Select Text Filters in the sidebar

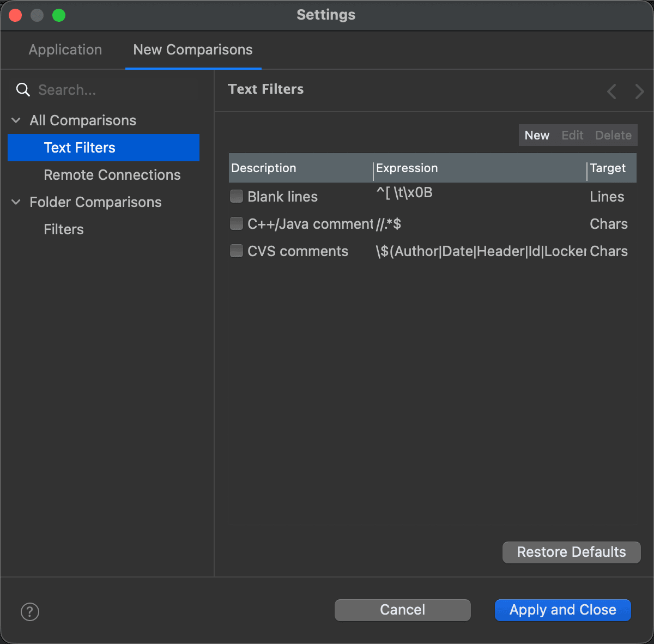pos(104,148)
